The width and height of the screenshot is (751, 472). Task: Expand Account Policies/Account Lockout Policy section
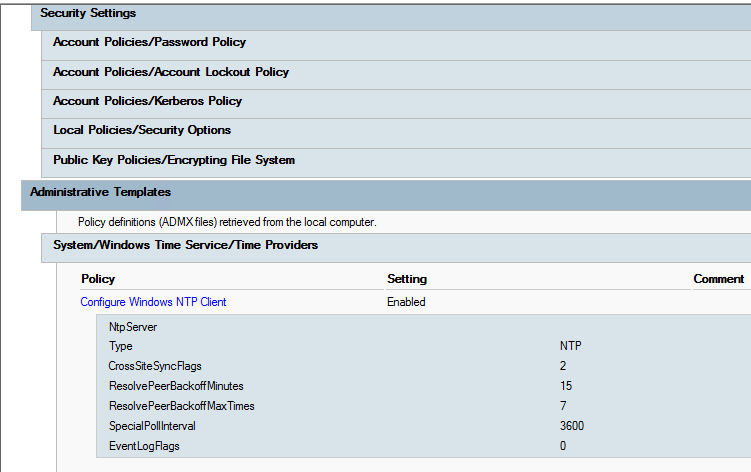pyautogui.click(x=171, y=72)
